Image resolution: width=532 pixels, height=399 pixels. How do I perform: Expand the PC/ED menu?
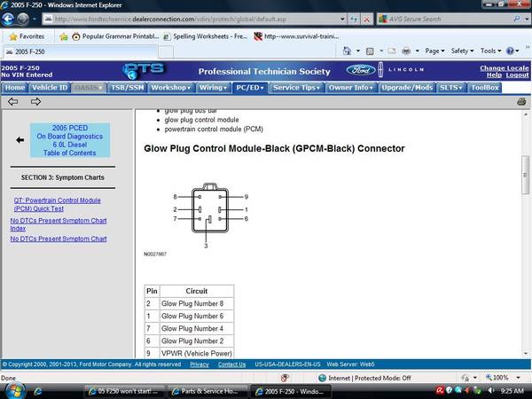click(250, 88)
